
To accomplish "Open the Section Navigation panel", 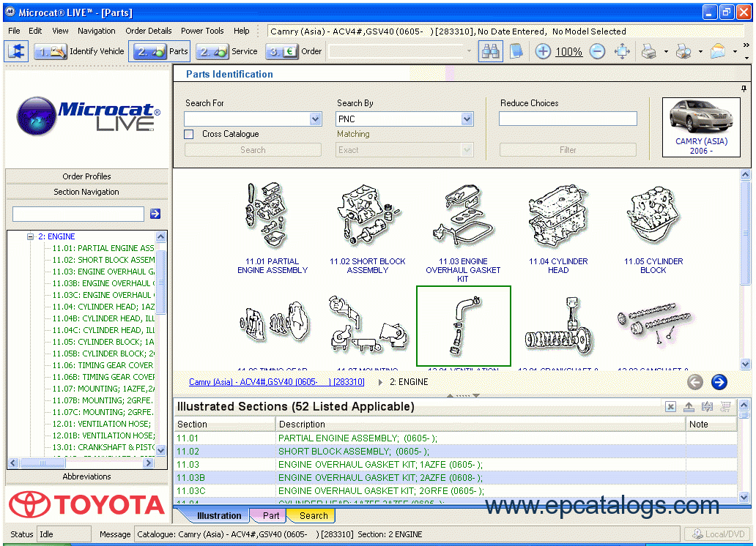I will (x=86, y=192).
